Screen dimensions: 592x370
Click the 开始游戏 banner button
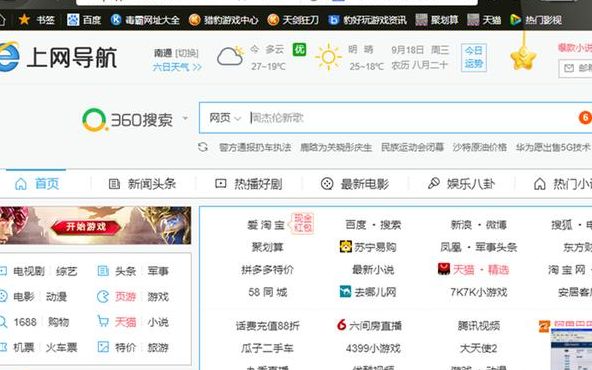(86, 227)
